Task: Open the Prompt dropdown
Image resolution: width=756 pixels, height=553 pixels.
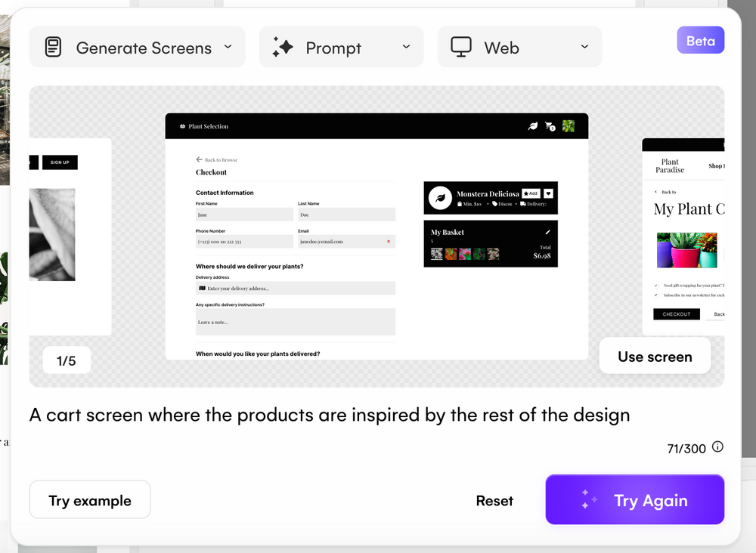Action: [x=405, y=47]
